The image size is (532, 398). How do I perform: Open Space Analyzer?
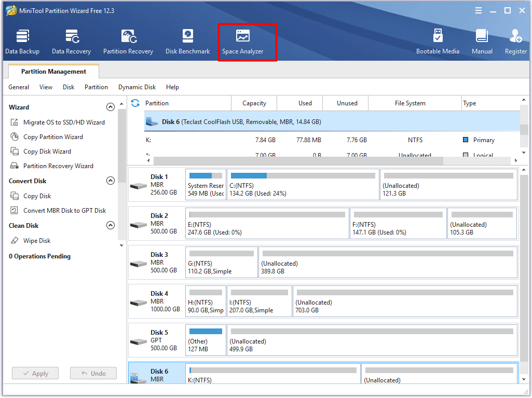tap(242, 42)
